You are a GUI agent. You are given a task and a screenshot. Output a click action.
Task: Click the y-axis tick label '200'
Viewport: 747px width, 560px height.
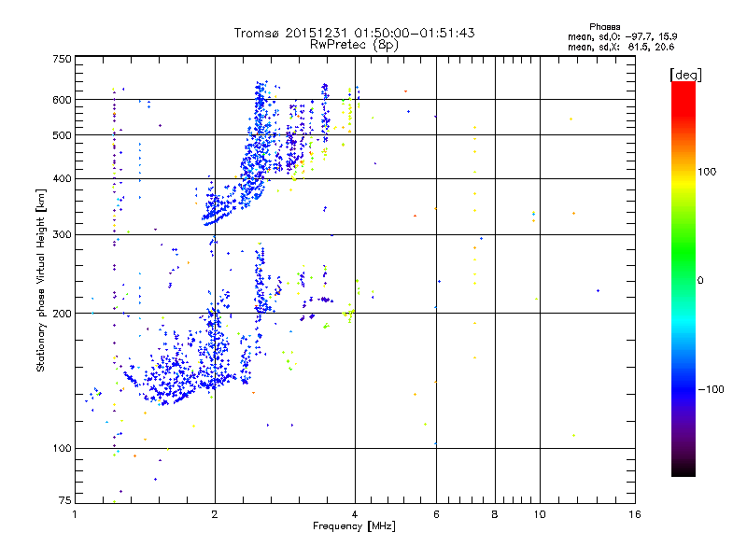pyautogui.click(x=62, y=314)
